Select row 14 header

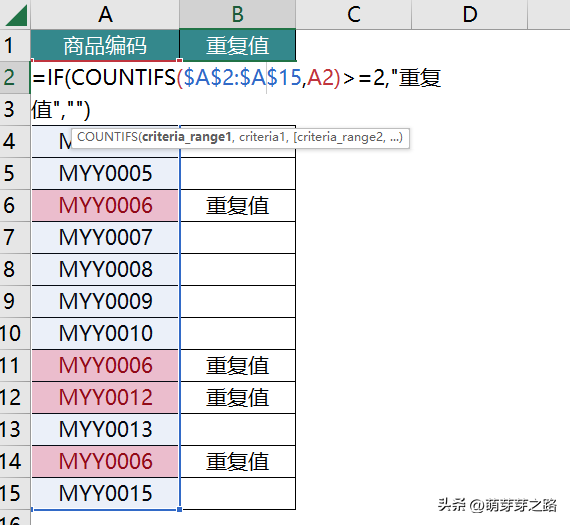pyautogui.click(x=15, y=461)
